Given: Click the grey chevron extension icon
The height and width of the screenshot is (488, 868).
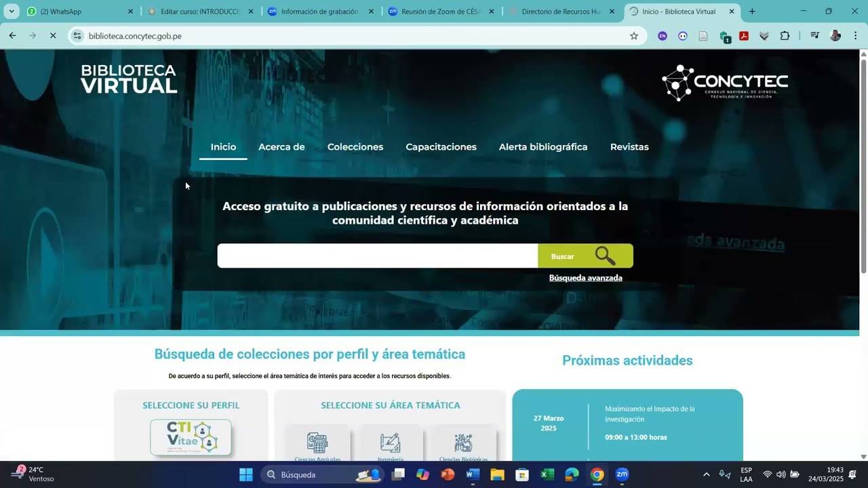Looking at the screenshot, I should click(764, 36).
